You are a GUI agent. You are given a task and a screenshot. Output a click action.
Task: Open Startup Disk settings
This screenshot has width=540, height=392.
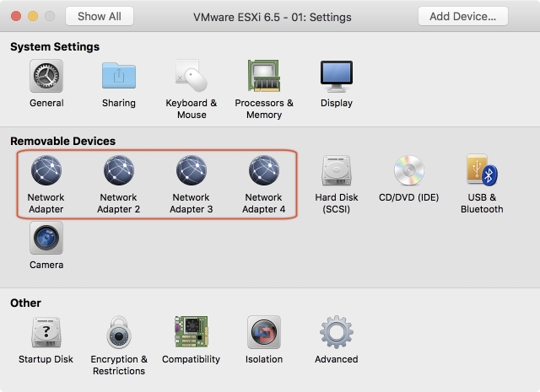click(x=46, y=333)
